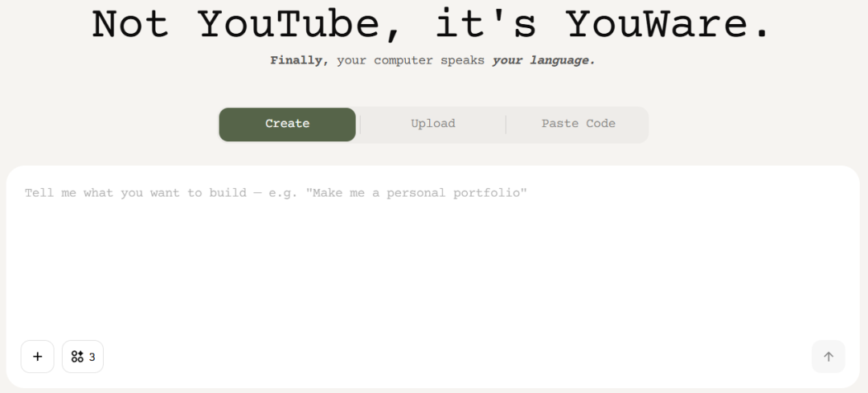Image resolution: width=868 pixels, height=393 pixels.
Task: Click the 'Finally, your computer speaks your language.' tagline
Action: click(x=433, y=60)
